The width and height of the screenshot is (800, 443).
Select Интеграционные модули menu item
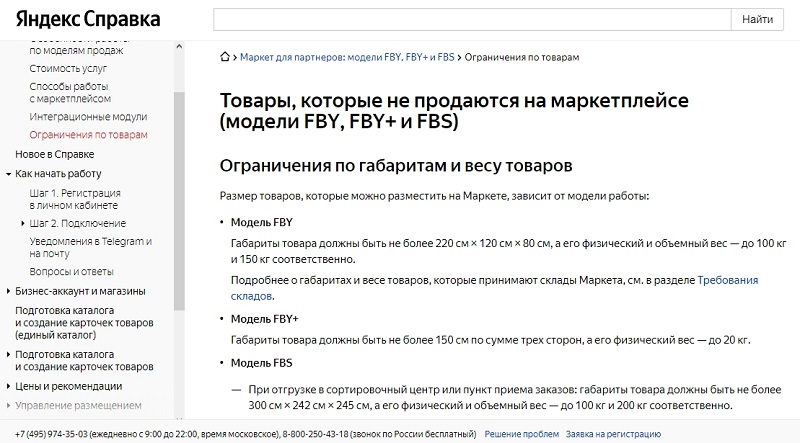click(88, 116)
